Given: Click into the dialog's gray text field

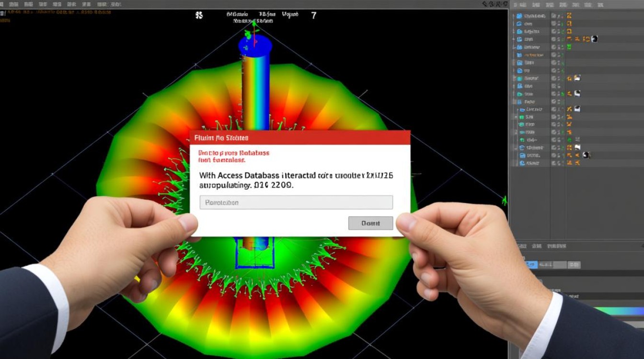Looking at the screenshot, I should 296,202.
